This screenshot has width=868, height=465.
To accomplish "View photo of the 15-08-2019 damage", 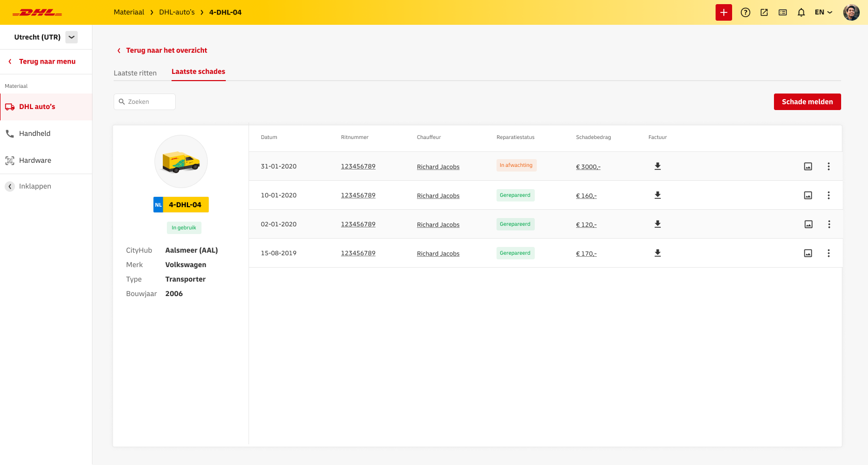I will click(x=808, y=253).
